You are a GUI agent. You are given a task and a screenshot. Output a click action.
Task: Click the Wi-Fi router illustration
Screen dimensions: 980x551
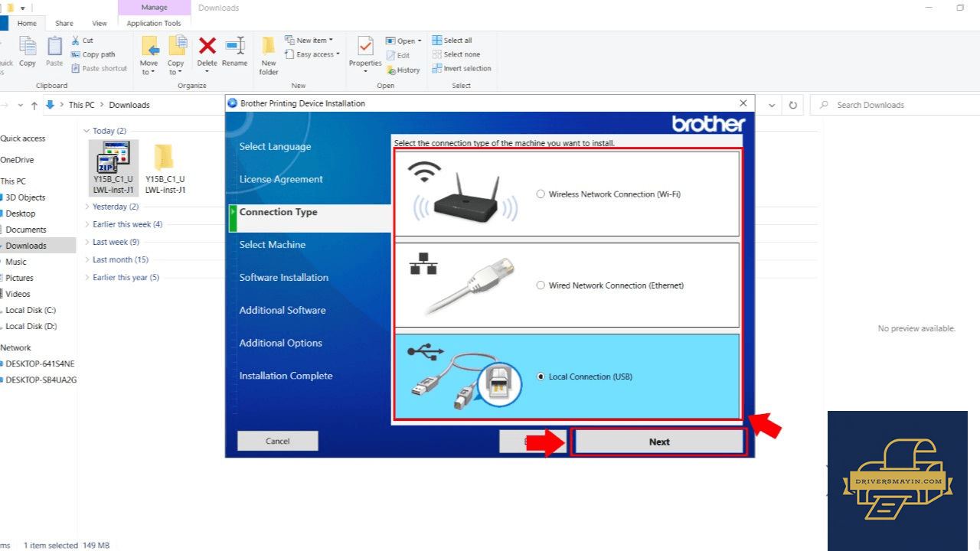pyautogui.click(x=464, y=194)
